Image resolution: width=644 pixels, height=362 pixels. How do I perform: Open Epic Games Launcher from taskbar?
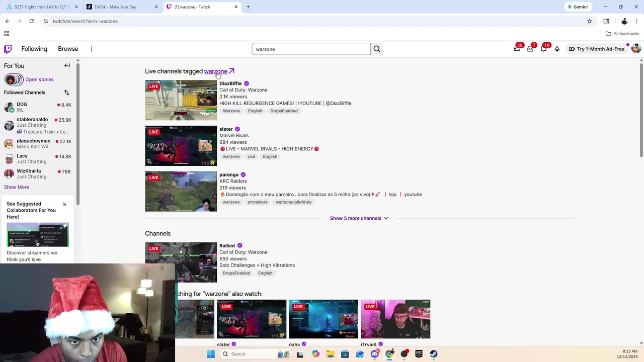[x=419, y=354]
